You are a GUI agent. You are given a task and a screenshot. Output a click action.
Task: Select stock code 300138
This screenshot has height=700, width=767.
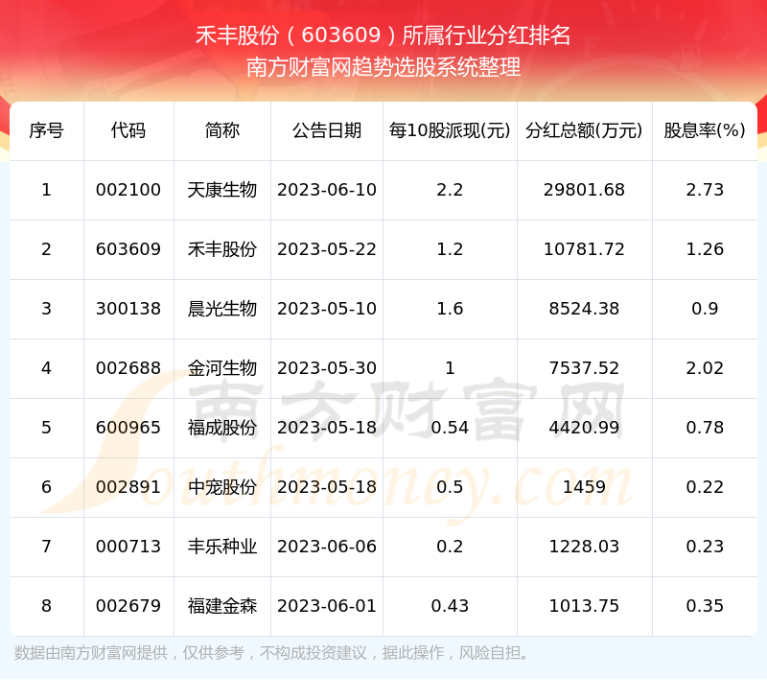click(x=128, y=309)
